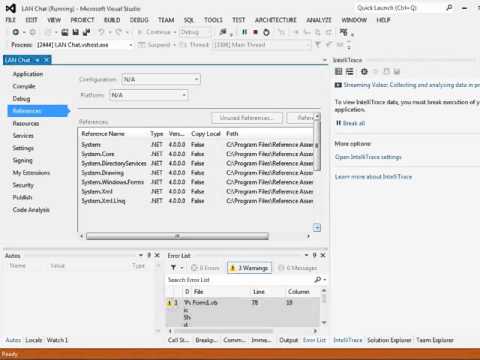Switch to the Settings properties tab
This screenshot has height=360, width=480.
(23, 148)
